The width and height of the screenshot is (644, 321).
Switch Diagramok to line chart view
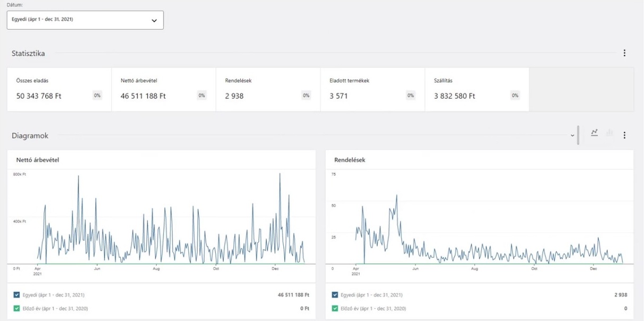(x=594, y=133)
